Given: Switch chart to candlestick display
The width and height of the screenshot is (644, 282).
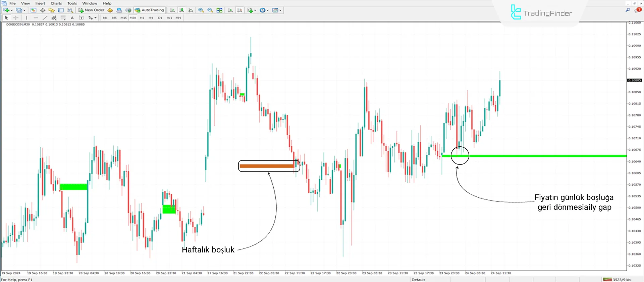Looking at the screenshot, I should [x=181, y=10].
